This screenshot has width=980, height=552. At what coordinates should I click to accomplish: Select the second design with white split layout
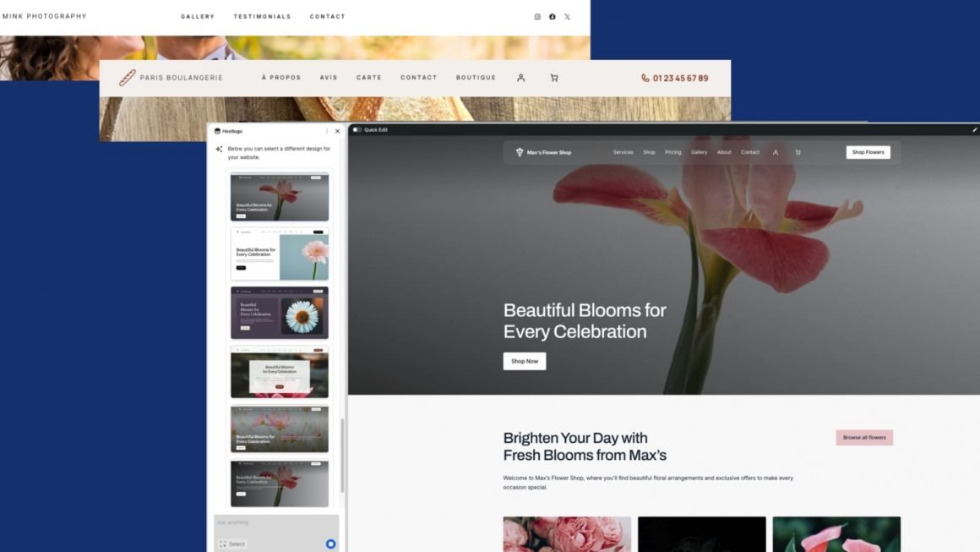point(280,254)
